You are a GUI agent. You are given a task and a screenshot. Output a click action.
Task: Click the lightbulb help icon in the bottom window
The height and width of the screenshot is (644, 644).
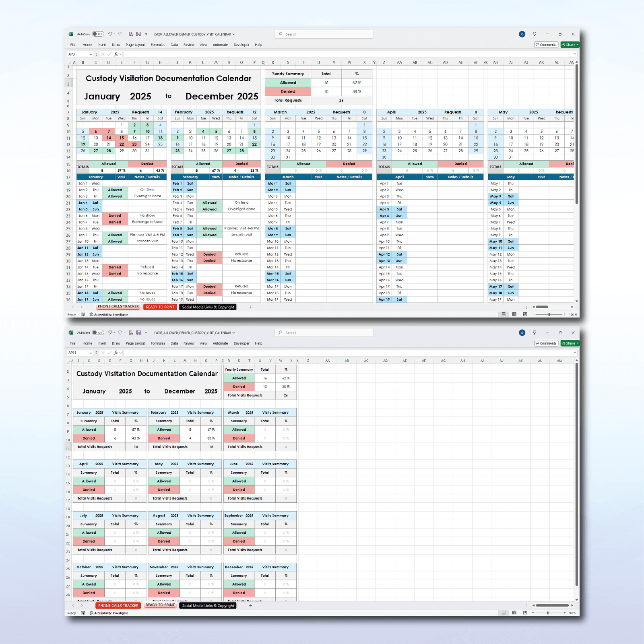535,333
